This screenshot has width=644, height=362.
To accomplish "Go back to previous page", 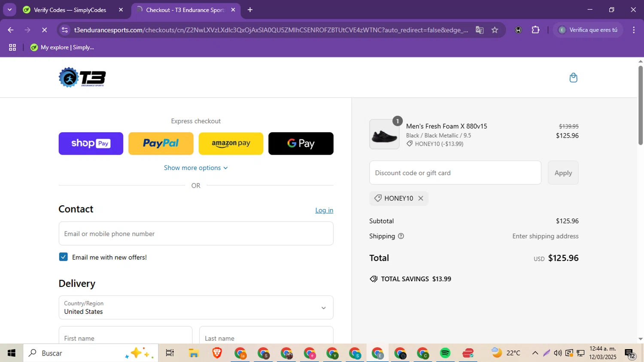I will pyautogui.click(x=11, y=30).
